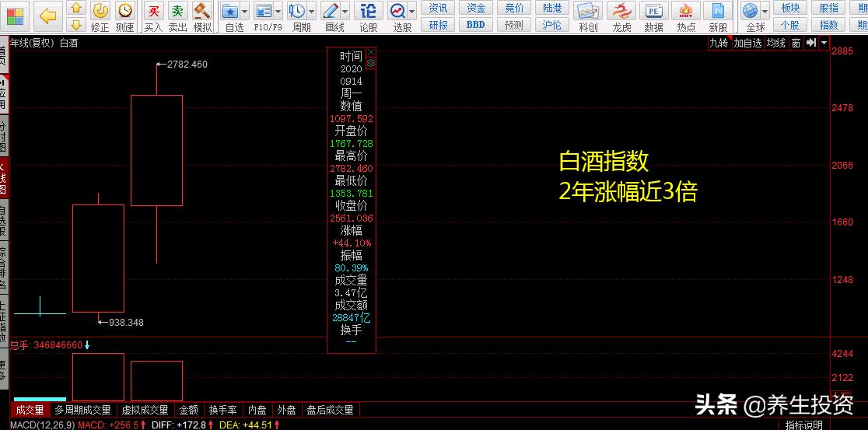Expand the 选股 dropdown arrow
The image size is (868, 430).
coord(412,11)
